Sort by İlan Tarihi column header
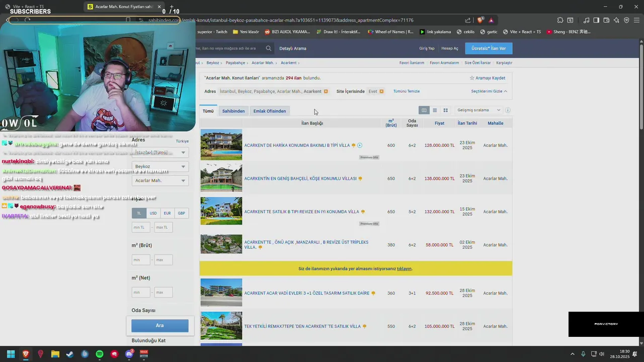The height and width of the screenshot is (362, 644). click(467, 123)
